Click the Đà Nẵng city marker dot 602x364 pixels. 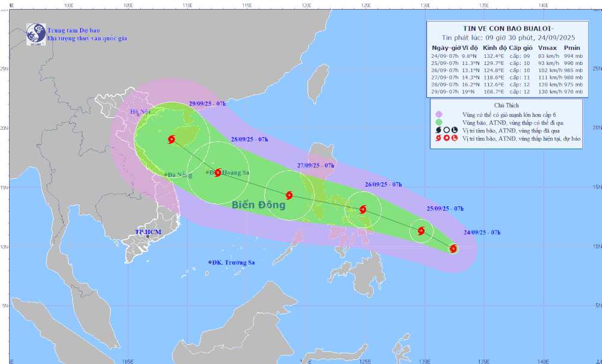pyautogui.click(x=166, y=175)
